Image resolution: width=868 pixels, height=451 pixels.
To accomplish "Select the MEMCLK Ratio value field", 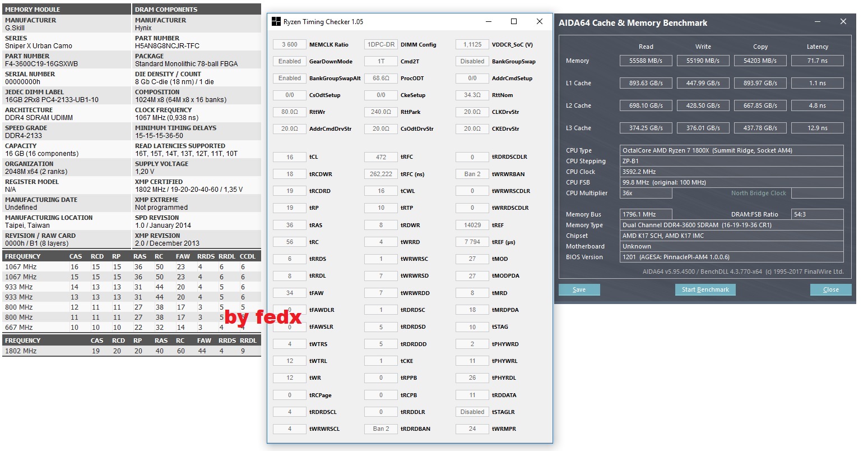I will click(290, 45).
